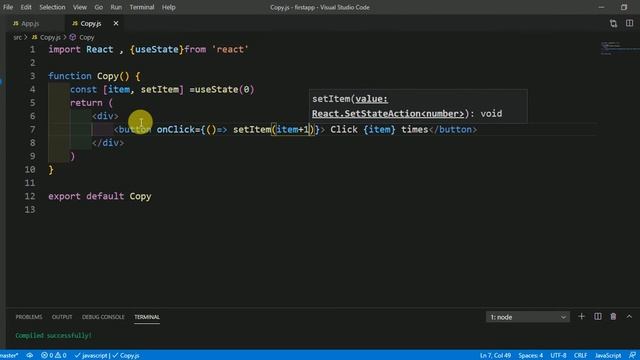
Task: Switch to the PROBLEMS panel tab
Action: pyautogui.click(x=29, y=317)
